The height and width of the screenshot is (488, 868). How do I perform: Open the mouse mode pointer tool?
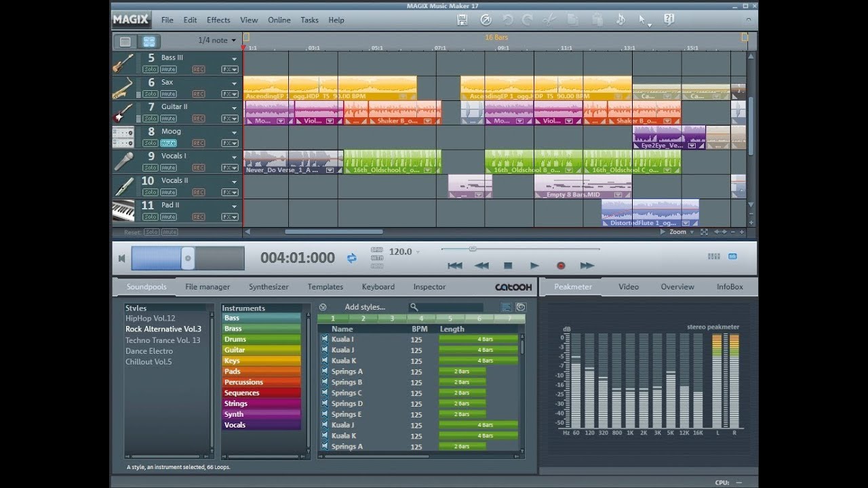(644, 20)
